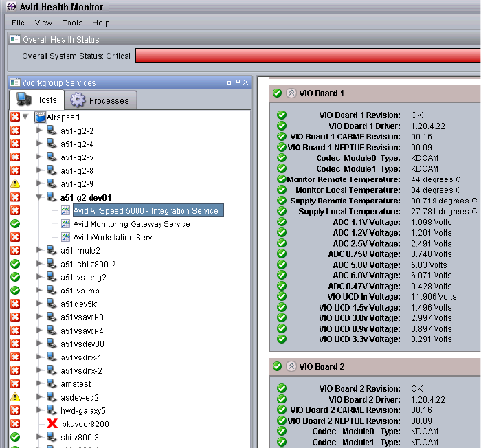This screenshot has height=448, width=481.
Task: Click the Avid AirSpeed 5000 Integration Service icon
Action: tap(65, 210)
